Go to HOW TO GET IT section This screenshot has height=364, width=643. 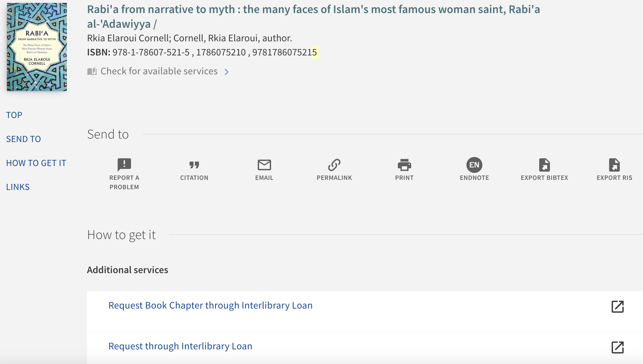tap(36, 163)
